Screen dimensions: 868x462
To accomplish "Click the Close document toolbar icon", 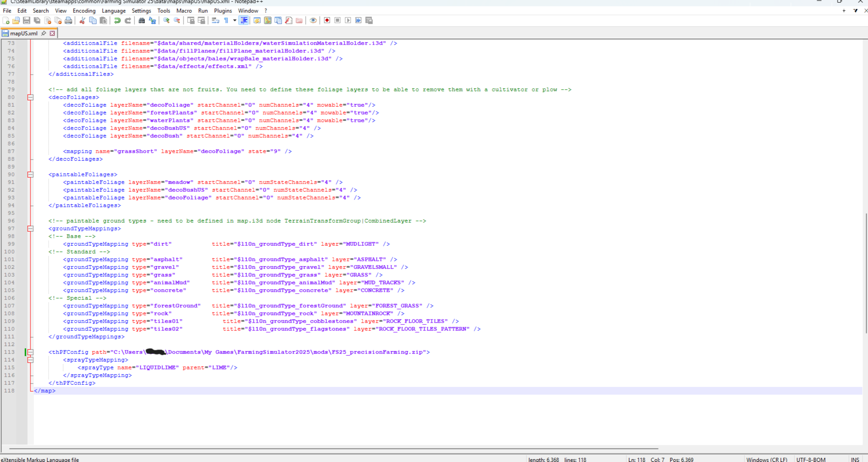I will (47, 20).
